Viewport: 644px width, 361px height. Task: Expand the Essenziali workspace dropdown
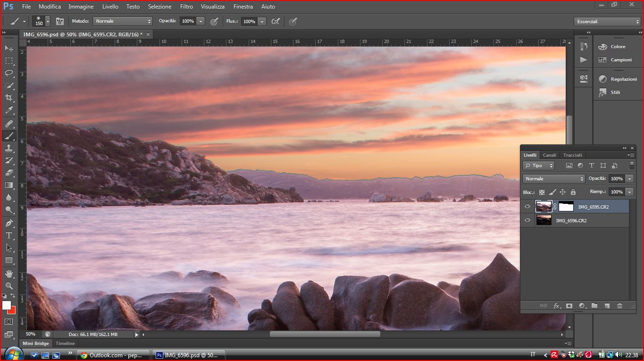[x=607, y=22]
